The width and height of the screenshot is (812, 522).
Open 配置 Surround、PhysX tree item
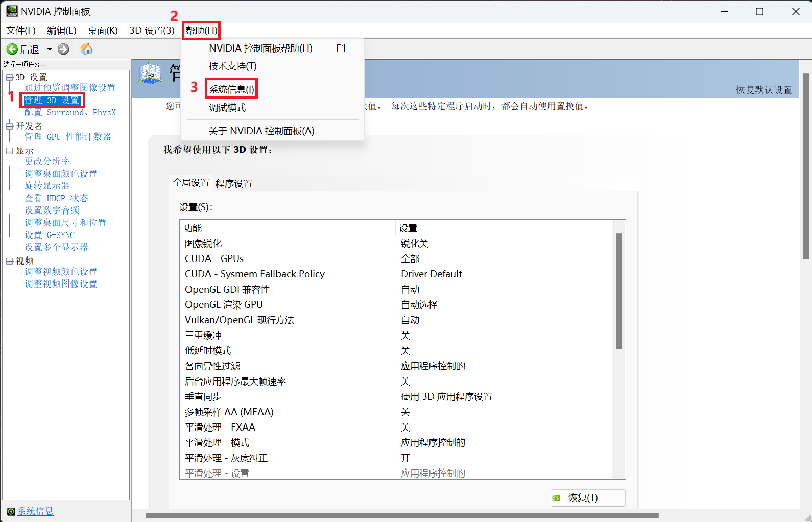pos(70,112)
